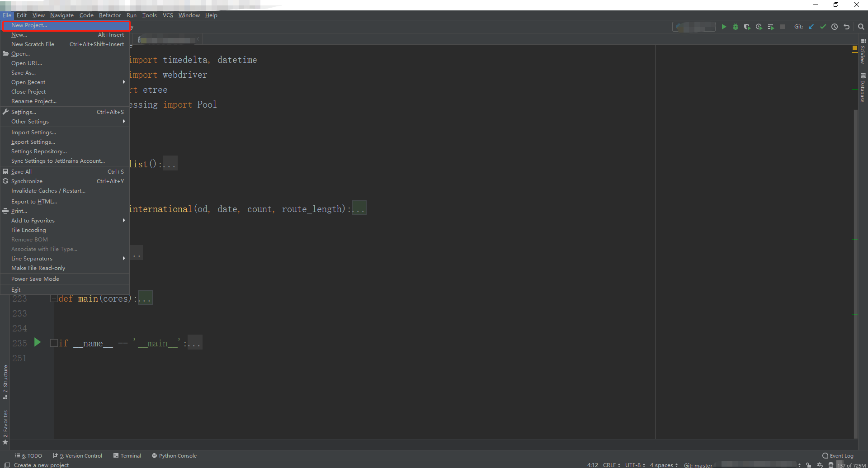Choose Save All menu entry
This screenshot has width=868, height=468.
point(65,172)
